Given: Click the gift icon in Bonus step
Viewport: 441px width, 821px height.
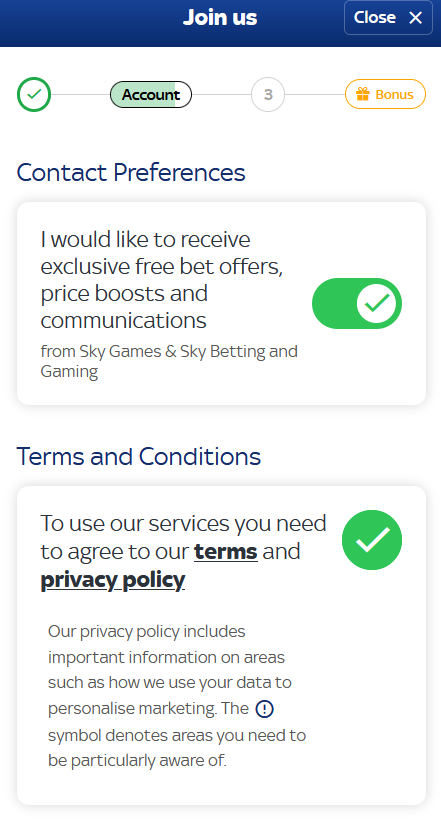Looking at the screenshot, I should pos(362,94).
